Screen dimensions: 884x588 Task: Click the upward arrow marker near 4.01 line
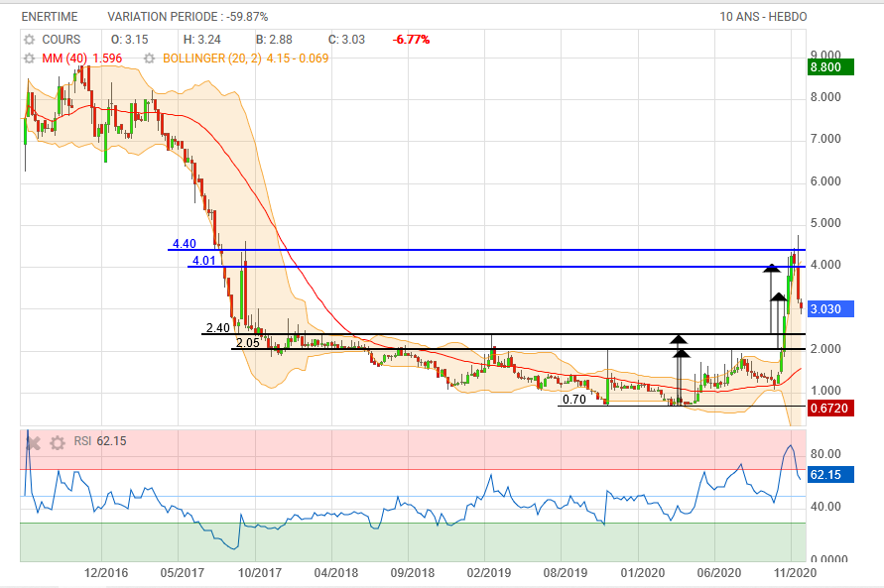coord(771,267)
